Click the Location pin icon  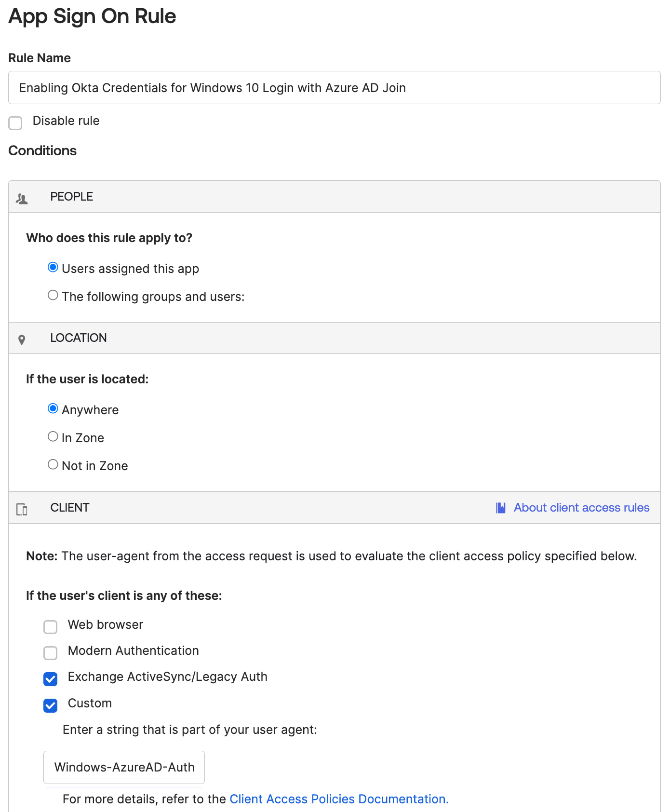(22, 340)
